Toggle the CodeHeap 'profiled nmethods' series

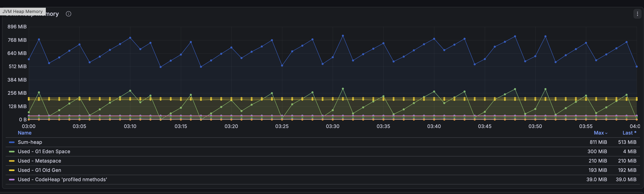coord(62,179)
